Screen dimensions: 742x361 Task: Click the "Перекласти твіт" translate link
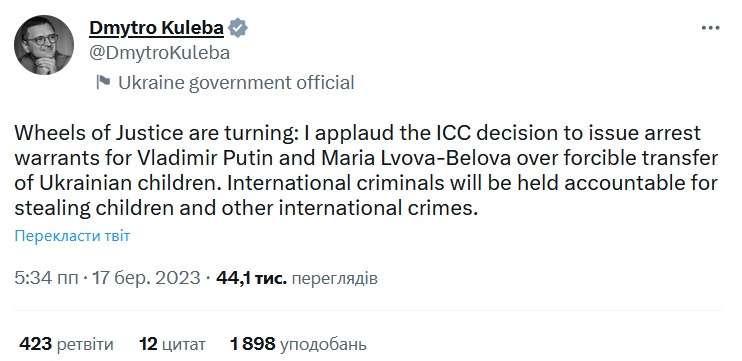click(72, 236)
